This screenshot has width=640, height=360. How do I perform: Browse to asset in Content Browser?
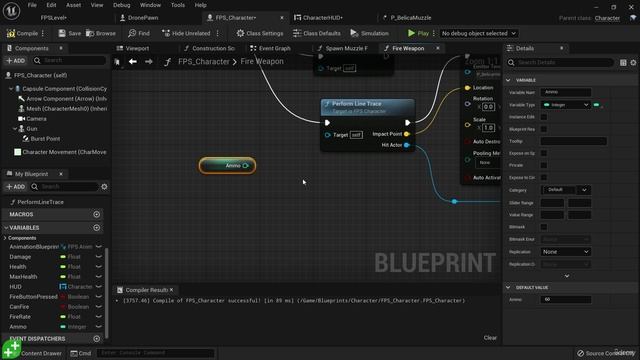pos(101,33)
